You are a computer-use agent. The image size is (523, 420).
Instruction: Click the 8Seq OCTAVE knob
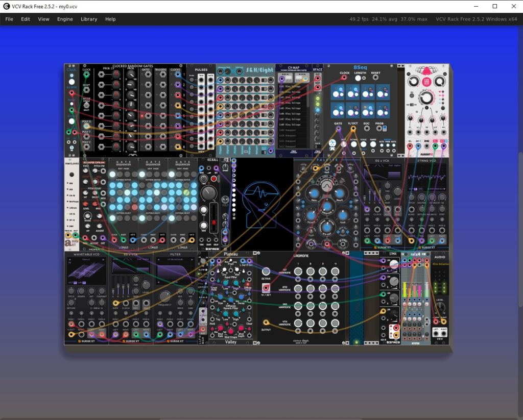coord(353,144)
